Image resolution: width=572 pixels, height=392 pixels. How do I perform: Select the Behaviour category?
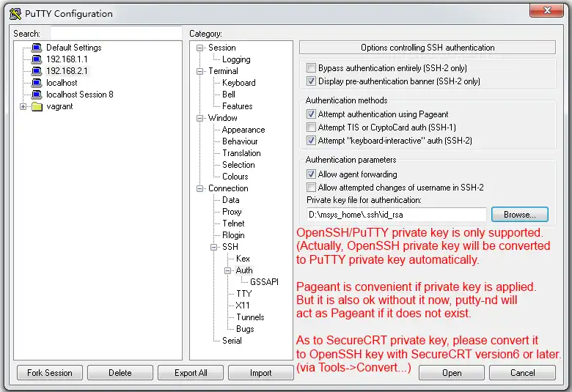[240, 141]
